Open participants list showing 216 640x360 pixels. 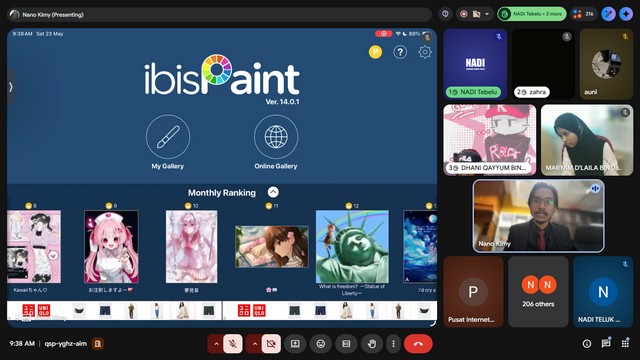[583, 14]
